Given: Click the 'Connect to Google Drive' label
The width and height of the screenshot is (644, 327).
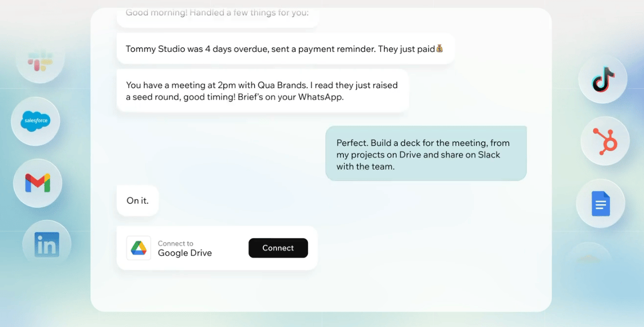Looking at the screenshot, I should 185,249.
